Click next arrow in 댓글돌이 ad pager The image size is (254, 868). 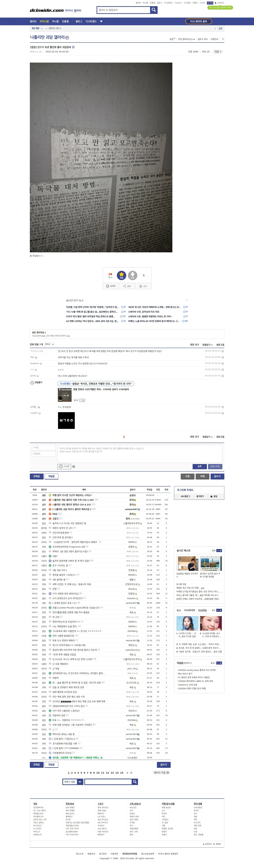(84, 400)
